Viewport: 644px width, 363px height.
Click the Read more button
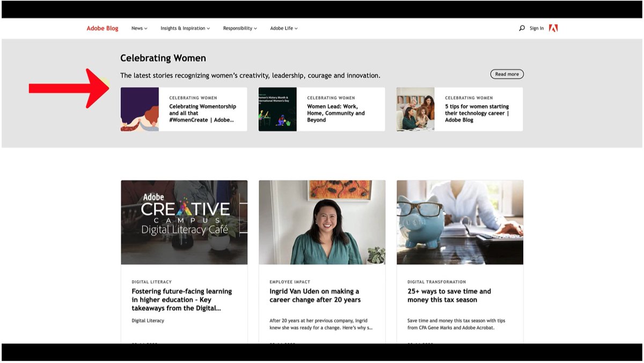pyautogui.click(x=507, y=74)
